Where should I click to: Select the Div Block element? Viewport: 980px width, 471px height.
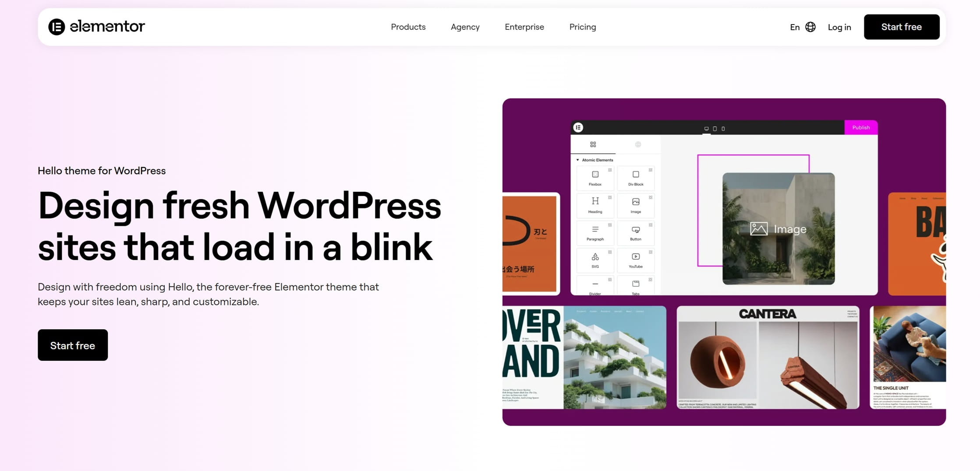pos(635,177)
